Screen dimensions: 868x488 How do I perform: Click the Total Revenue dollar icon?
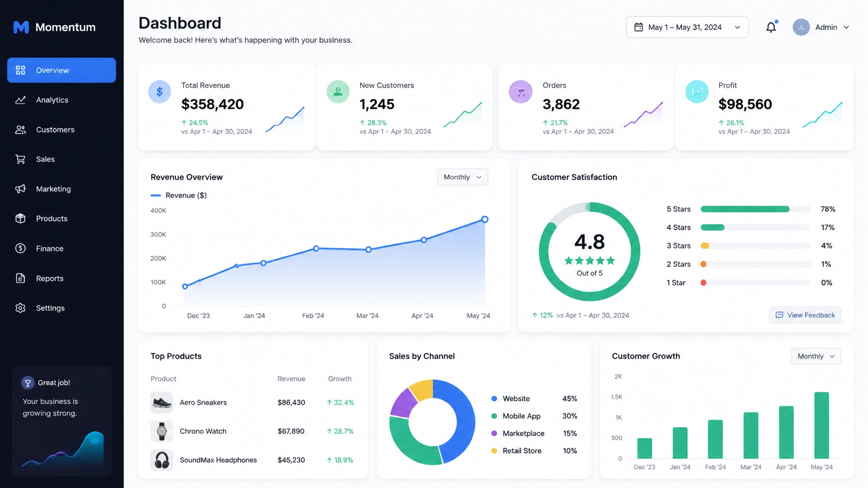[159, 91]
